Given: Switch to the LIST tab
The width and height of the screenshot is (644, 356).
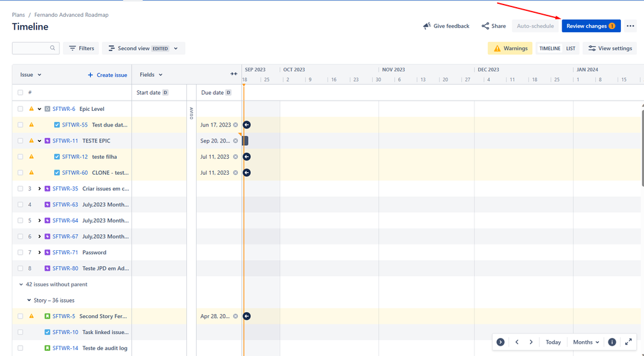Looking at the screenshot, I should (x=571, y=48).
